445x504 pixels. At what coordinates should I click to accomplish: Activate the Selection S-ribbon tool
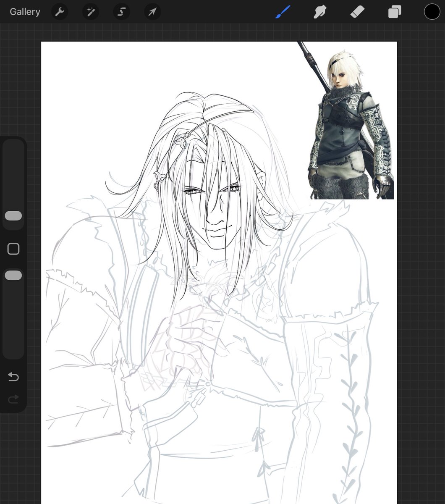[x=121, y=12]
